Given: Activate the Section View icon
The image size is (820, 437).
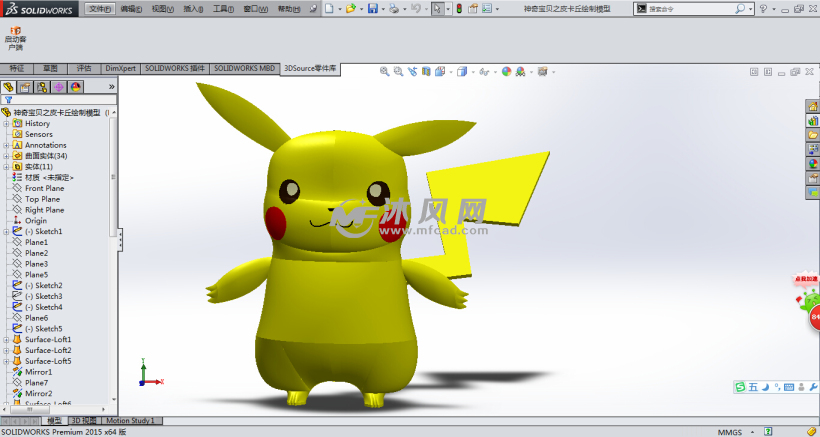Looking at the screenshot, I should (x=426, y=72).
